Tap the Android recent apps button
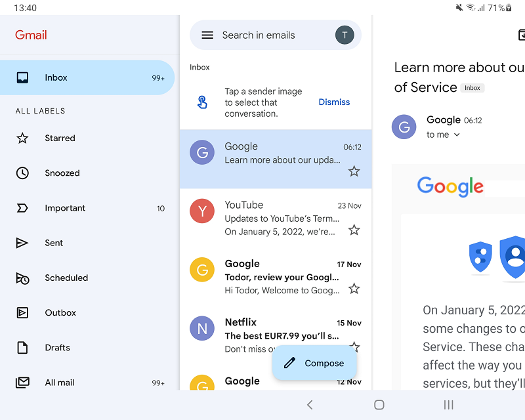This screenshot has width=525, height=420. point(448,405)
